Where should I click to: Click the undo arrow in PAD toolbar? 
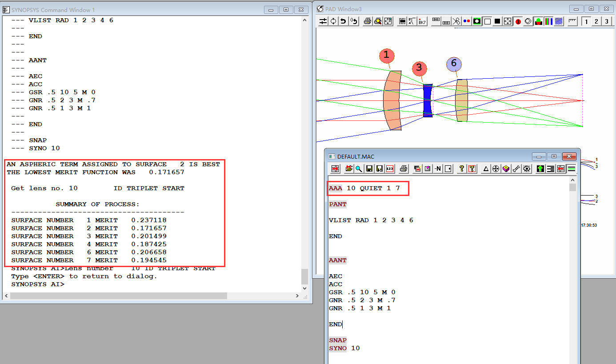pos(343,21)
